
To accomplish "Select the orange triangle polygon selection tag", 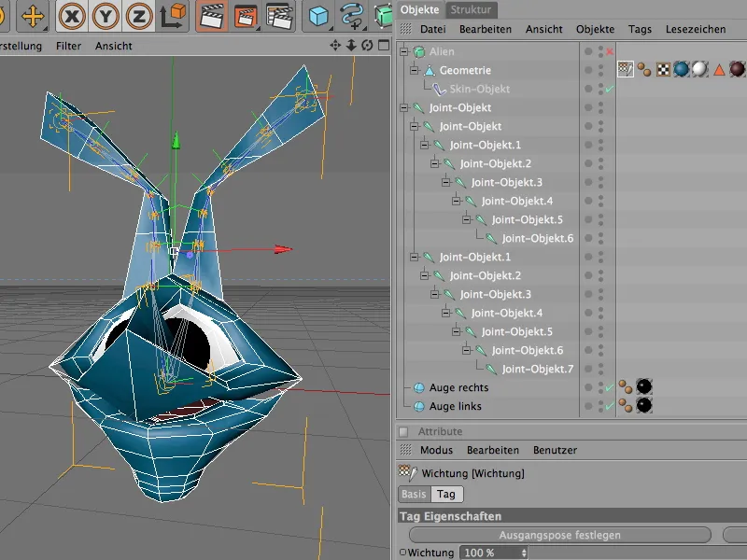I will click(x=719, y=70).
